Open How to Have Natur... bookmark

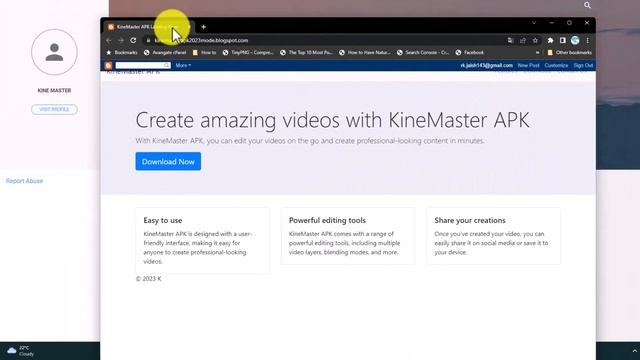(364, 53)
